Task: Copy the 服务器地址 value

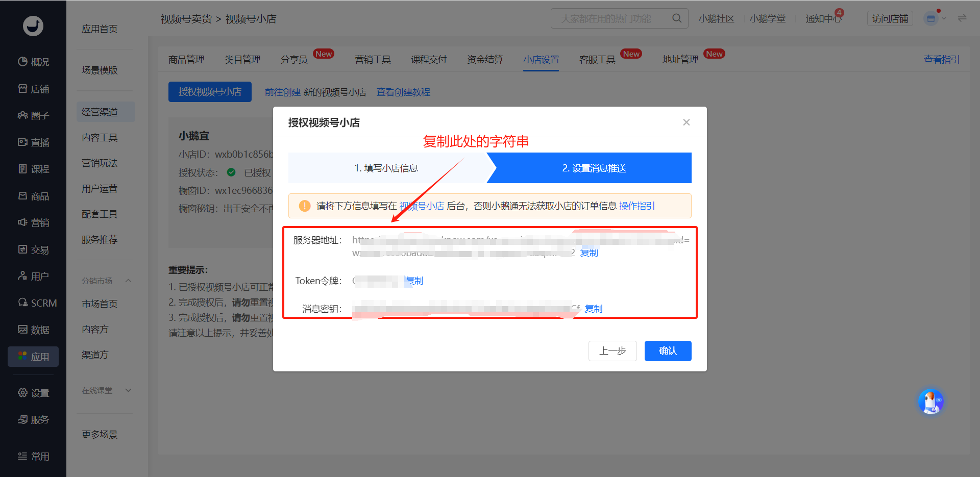Action: click(x=589, y=253)
